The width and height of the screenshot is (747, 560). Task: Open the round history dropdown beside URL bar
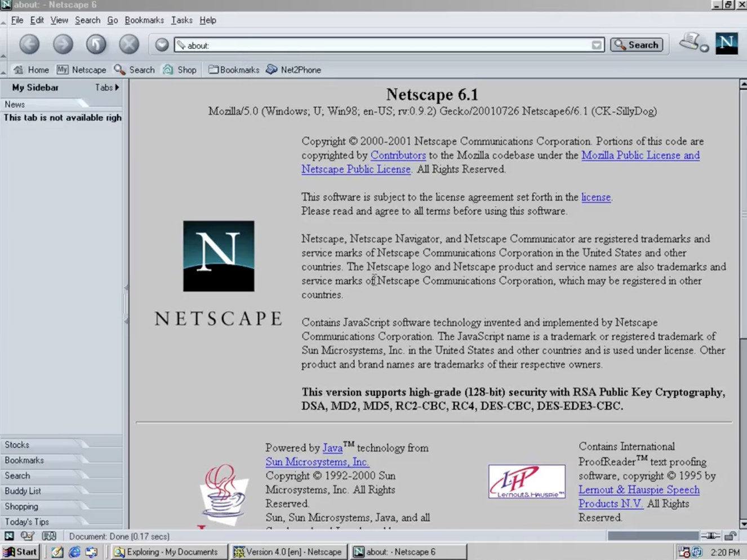pos(162,45)
